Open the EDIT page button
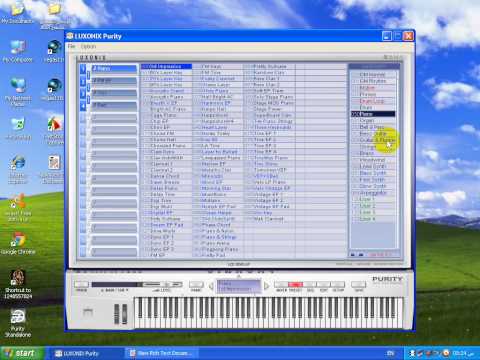Viewport: 480px width, 360px height. pyautogui.click(x=323, y=284)
